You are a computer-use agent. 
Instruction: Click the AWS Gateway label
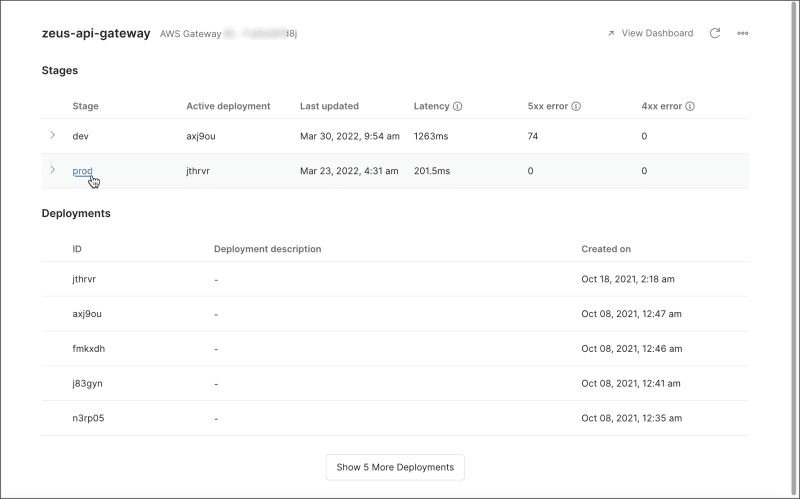coord(191,34)
